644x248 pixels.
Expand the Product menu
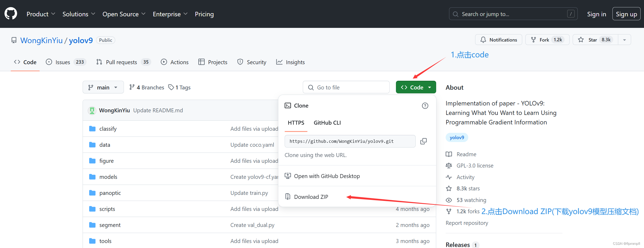(41, 14)
